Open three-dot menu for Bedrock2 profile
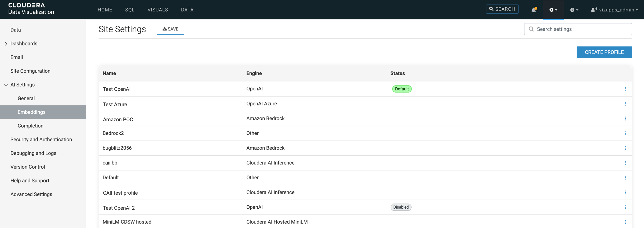The height and width of the screenshot is (228, 644). 625,133
